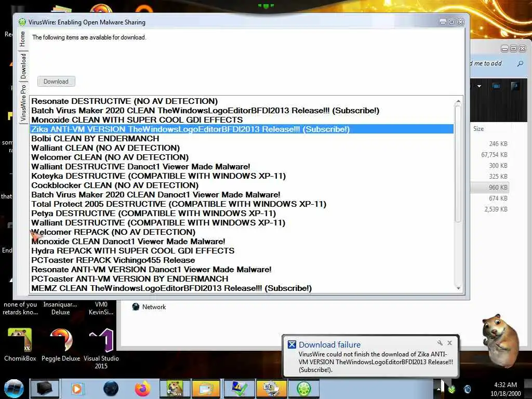Screen dimensions: 532x399
Task: Open the Start menu orb
Action: [14, 389]
